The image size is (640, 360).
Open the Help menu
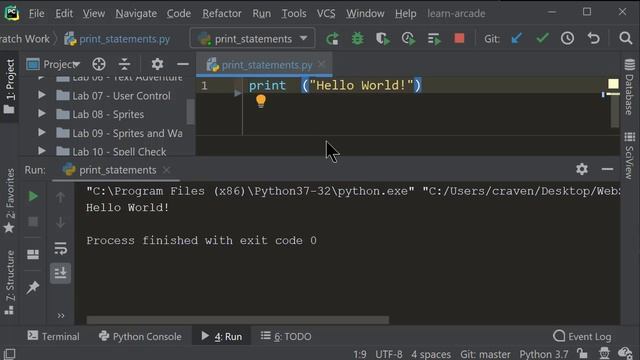coord(405,13)
